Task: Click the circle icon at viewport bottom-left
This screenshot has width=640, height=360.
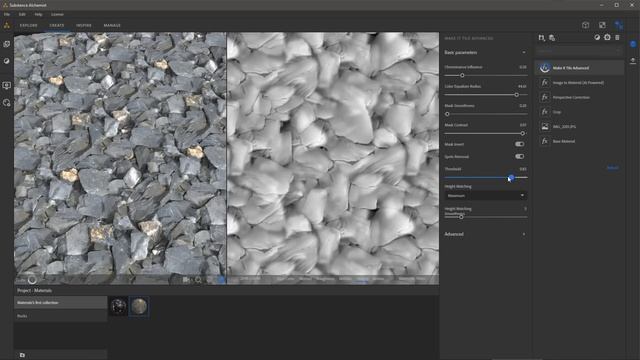Action: [32, 280]
